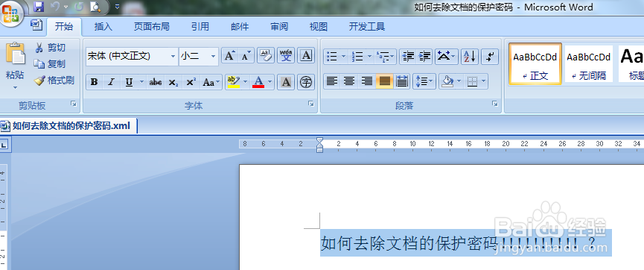This screenshot has height=270, width=644.
Task: Clear formatting with the eraser icon
Action: click(266, 56)
